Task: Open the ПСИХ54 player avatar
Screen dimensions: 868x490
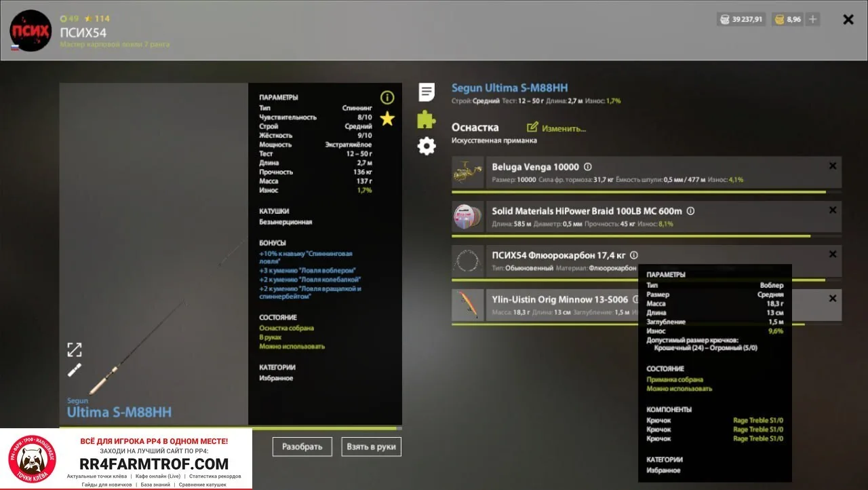Action: click(x=31, y=31)
